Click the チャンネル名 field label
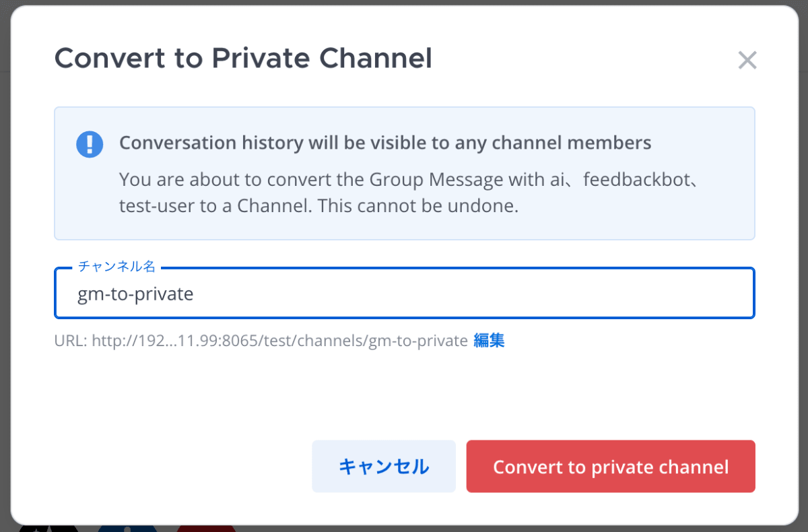The width and height of the screenshot is (808, 532). tap(117, 267)
